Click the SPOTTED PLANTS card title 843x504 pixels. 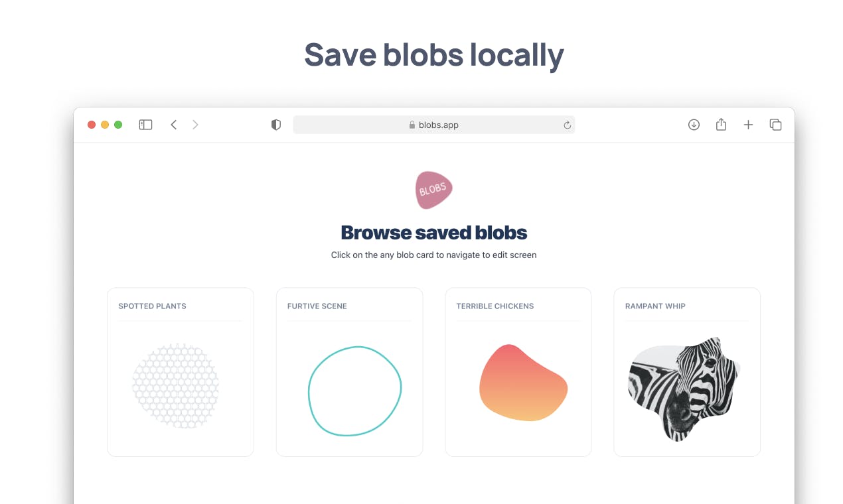pyautogui.click(x=152, y=306)
